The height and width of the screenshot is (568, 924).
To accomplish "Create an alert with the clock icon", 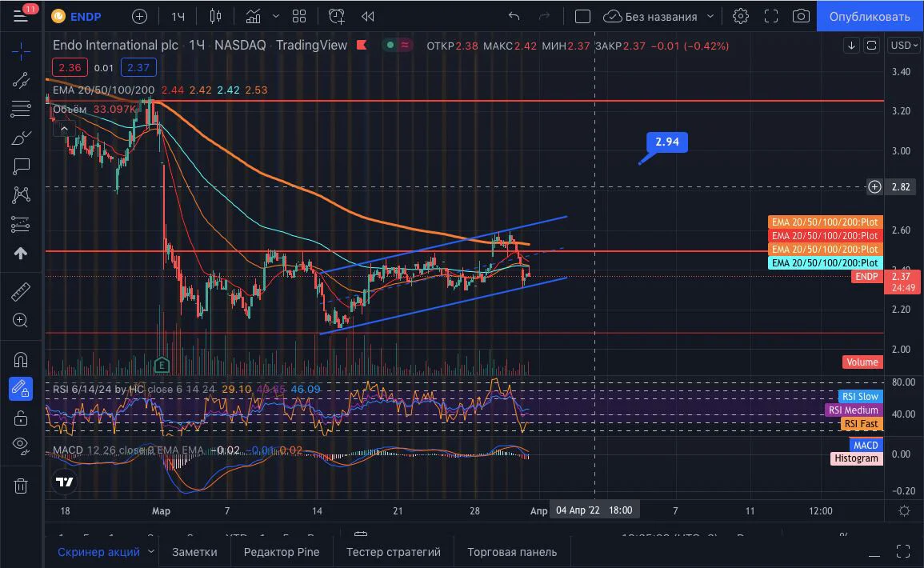I will (x=337, y=17).
